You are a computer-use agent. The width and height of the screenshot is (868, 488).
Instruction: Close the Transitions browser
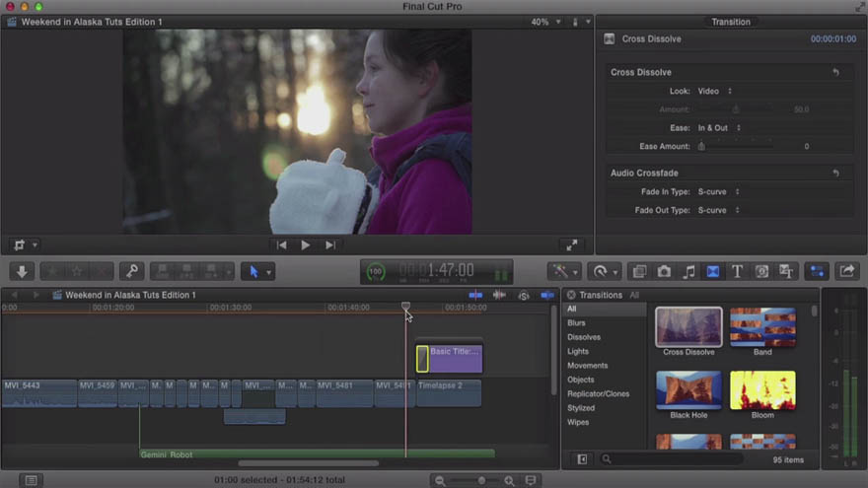(571, 295)
